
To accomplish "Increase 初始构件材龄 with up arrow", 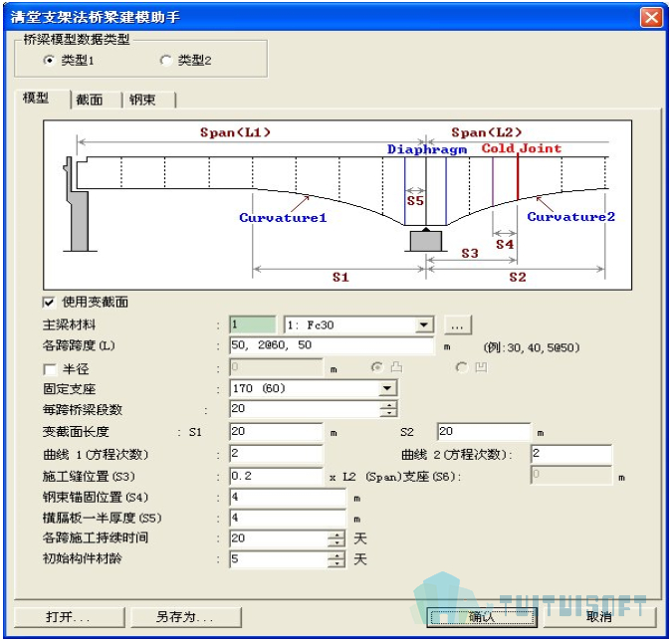I will click(x=336, y=555).
